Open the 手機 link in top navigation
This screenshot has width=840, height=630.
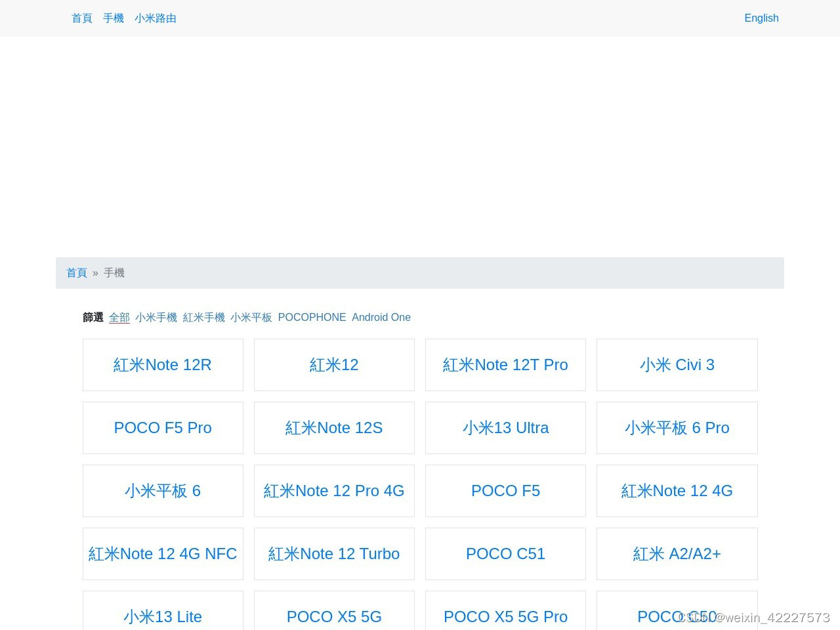(114, 18)
